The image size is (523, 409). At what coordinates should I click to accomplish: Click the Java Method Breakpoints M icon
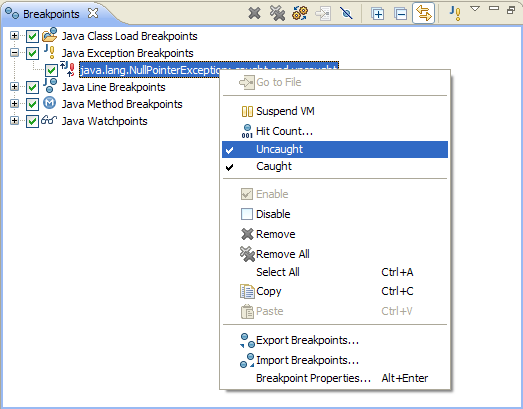(x=50, y=103)
